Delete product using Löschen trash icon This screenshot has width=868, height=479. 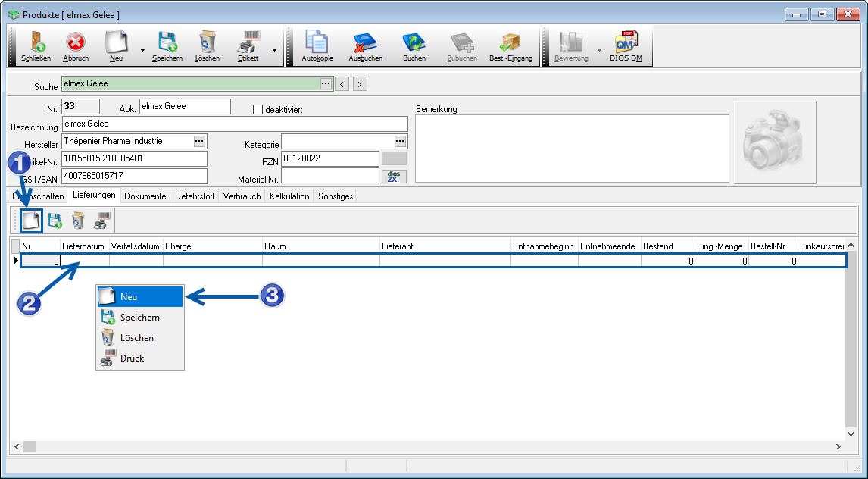[x=207, y=45]
